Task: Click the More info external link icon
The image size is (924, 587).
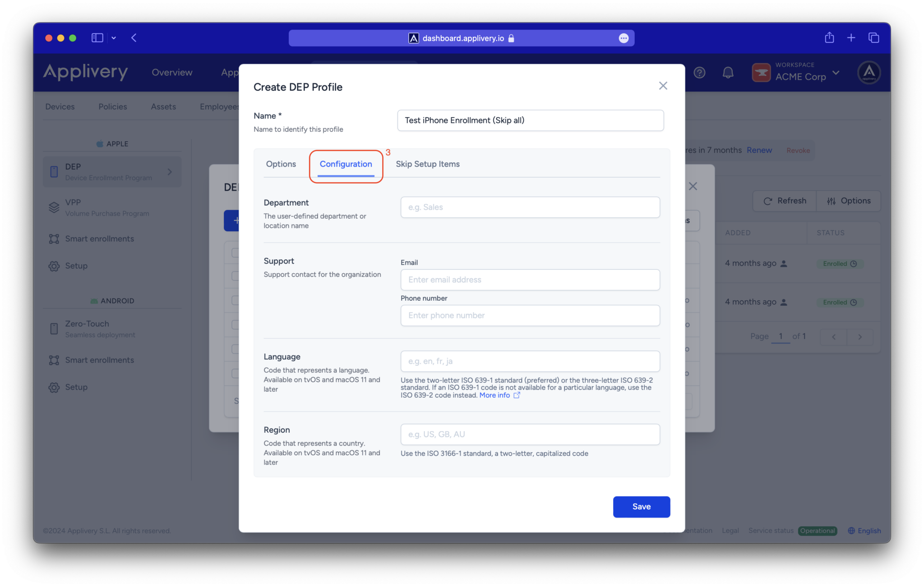Action: [x=517, y=395]
